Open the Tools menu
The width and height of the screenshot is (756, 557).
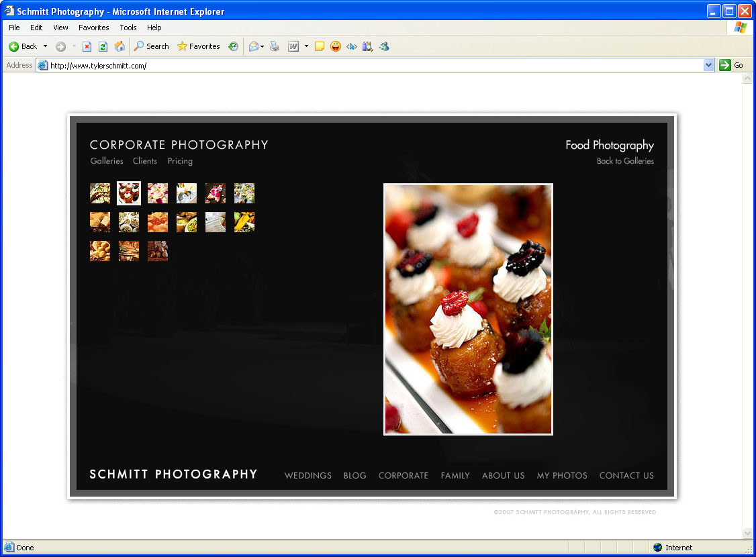point(128,28)
